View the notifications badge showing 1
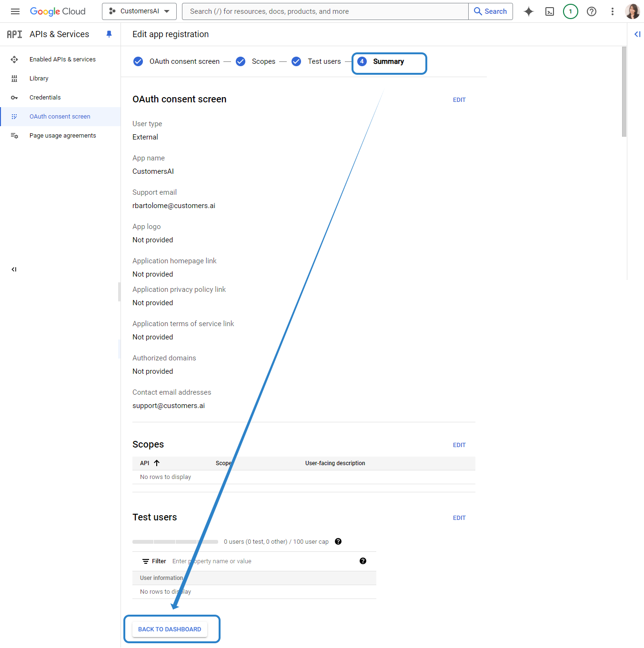This screenshot has height=648, width=644. 571,11
